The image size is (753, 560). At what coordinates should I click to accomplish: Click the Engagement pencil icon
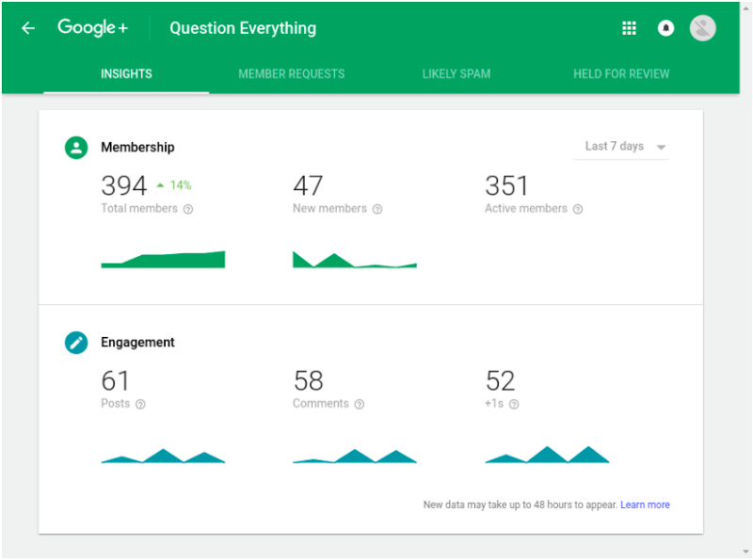coord(75,343)
